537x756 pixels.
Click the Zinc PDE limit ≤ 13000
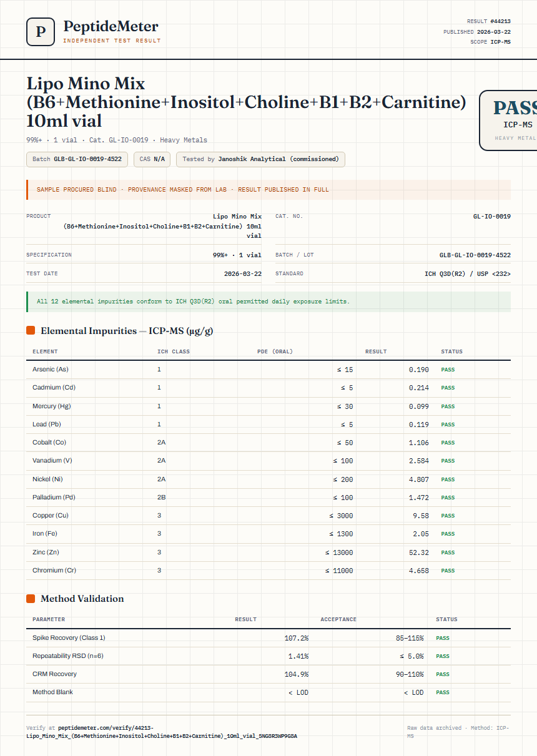(339, 552)
